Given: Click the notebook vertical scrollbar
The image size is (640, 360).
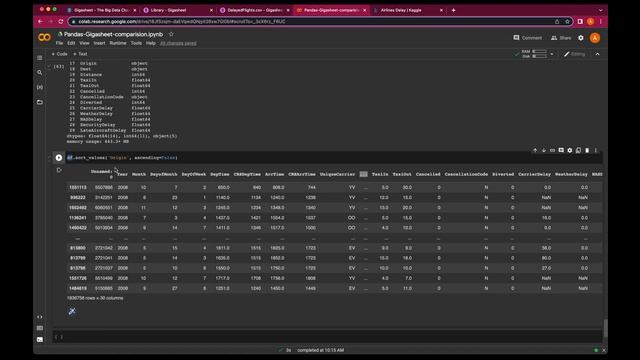Looking at the screenshot, I should pyautogui.click(x=605, y=328).
